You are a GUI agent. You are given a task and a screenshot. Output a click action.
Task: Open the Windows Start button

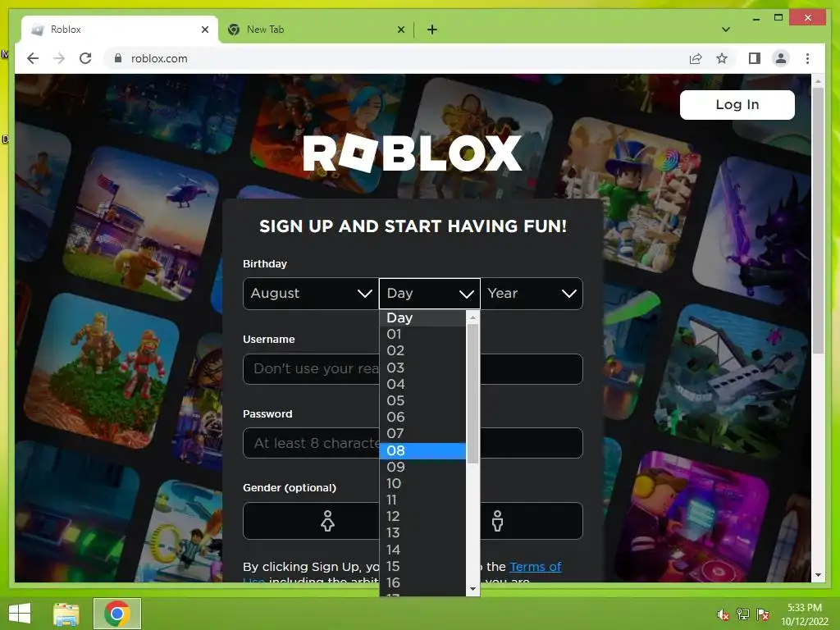tap(20, 614)
